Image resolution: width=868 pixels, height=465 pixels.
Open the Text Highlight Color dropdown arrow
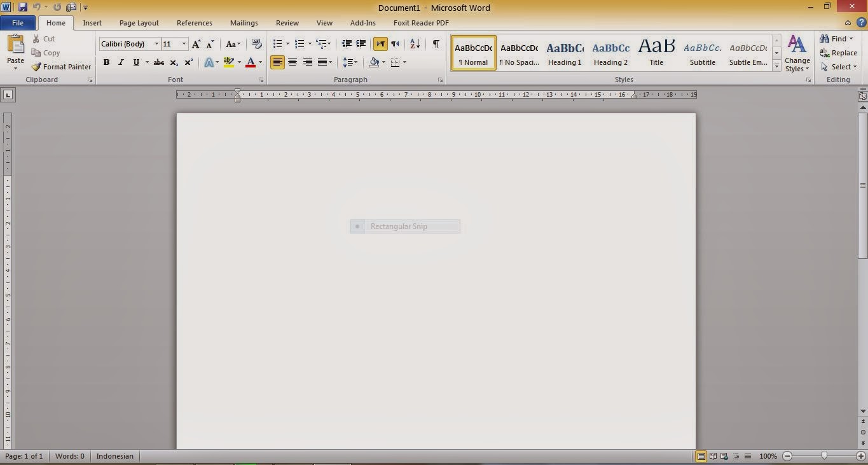pyautogui.click(x=238, y=62)
